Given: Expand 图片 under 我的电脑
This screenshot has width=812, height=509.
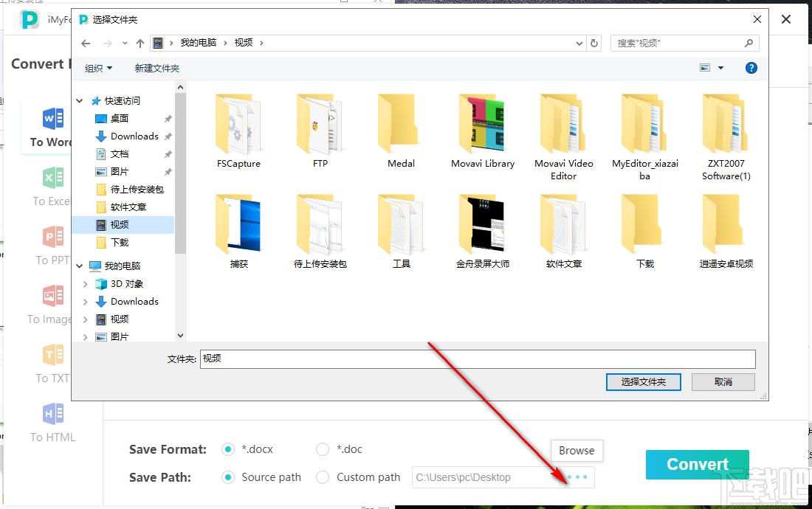Looking at the screenshot, I should point(86,336).
